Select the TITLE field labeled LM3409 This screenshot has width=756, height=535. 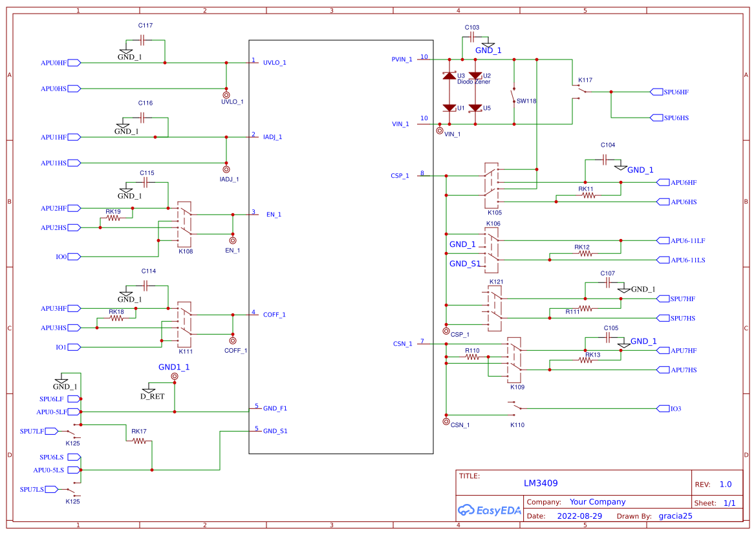coord(542,483)
